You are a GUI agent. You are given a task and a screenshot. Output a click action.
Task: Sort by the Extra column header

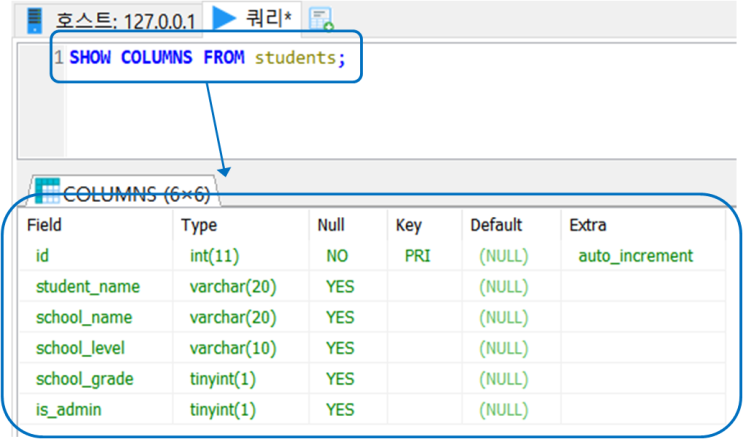[x=643, y=225]
